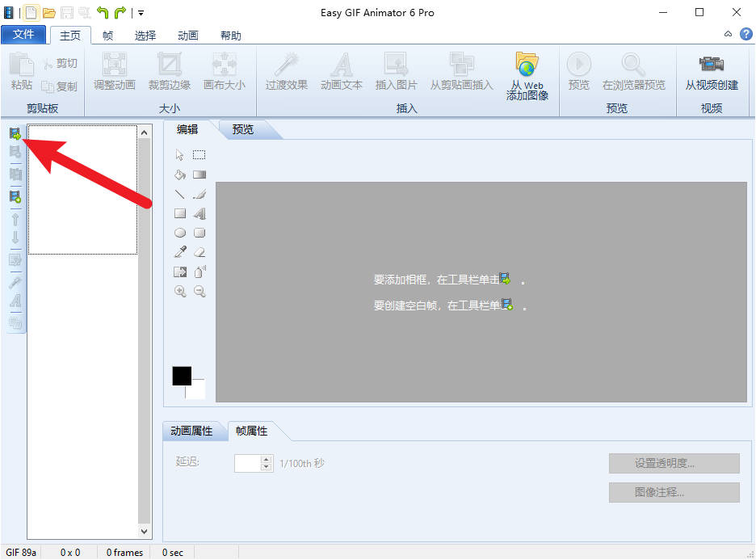Switch to the 主页 ribbon tab
The height and width of the screenshot is (560, 756).
pos(70,36)
